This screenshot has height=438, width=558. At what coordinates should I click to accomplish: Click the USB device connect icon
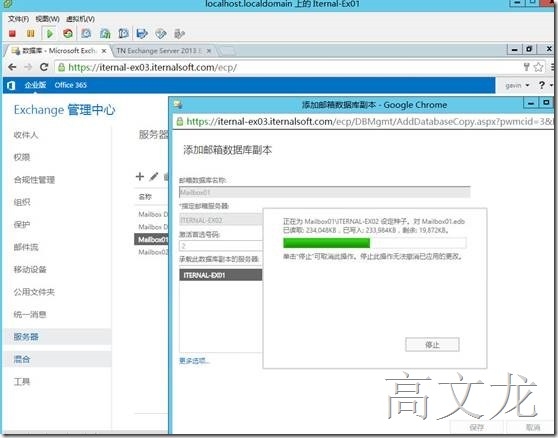click(x=179, y=34)
